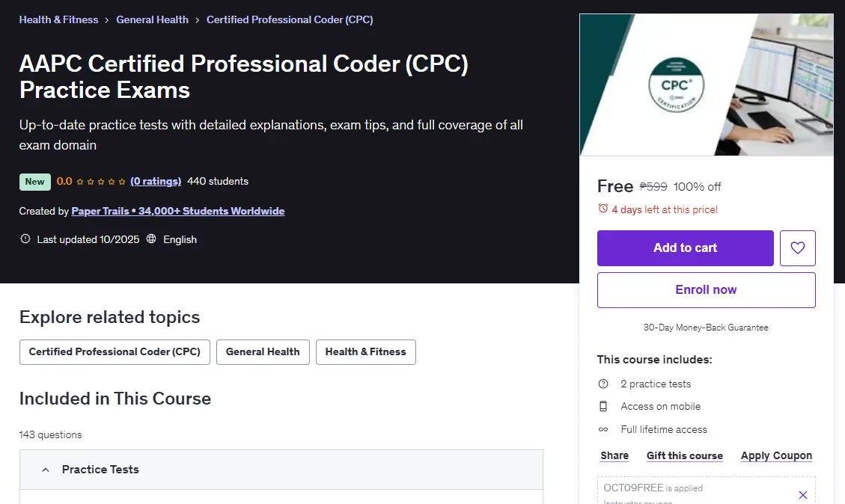Screen dimensions: 845x504
Task: Add to cart button
Action: coord(686,248)
